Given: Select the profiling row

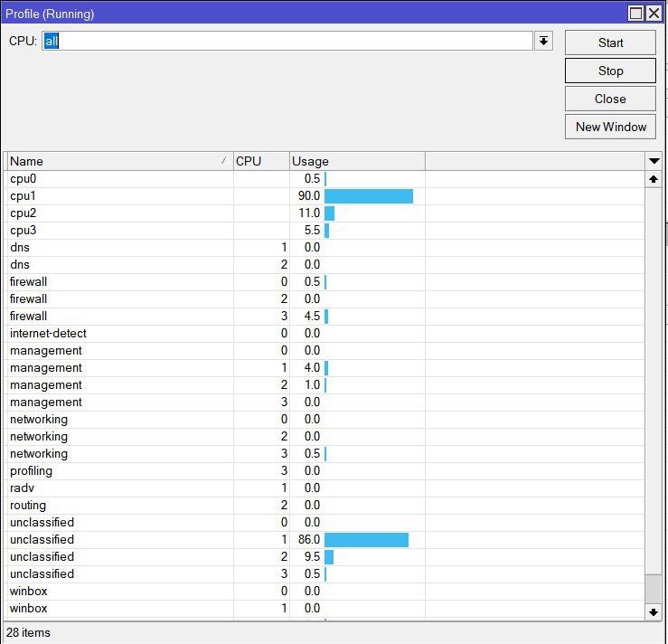Looking at the screenshot, I should pos(326,471).
